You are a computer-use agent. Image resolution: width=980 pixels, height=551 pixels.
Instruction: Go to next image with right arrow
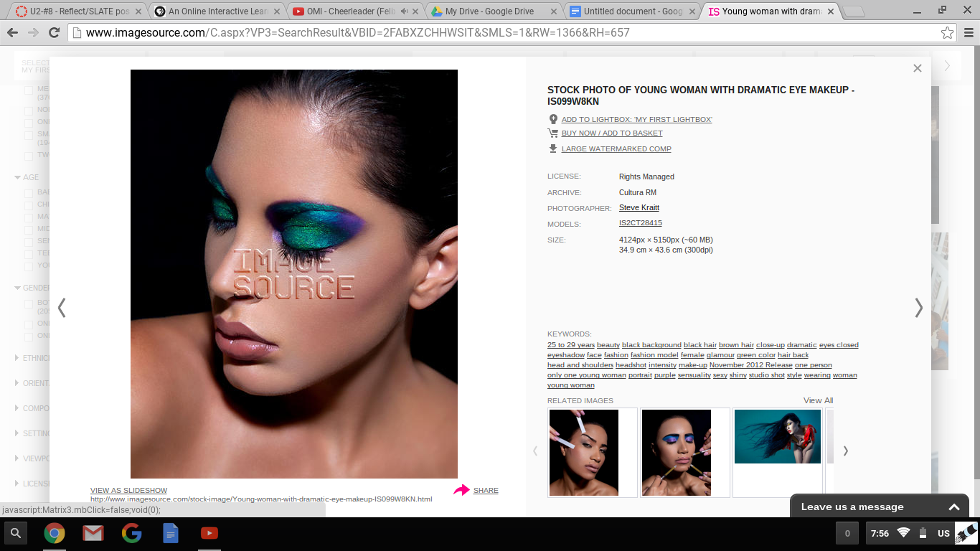[x=918, y=308]
